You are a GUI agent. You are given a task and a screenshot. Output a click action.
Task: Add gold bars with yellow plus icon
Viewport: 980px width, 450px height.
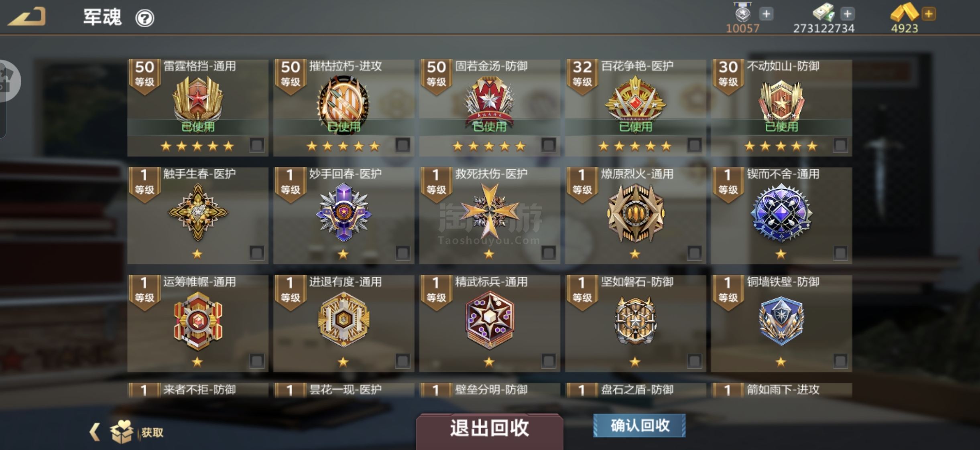[929, 14]
